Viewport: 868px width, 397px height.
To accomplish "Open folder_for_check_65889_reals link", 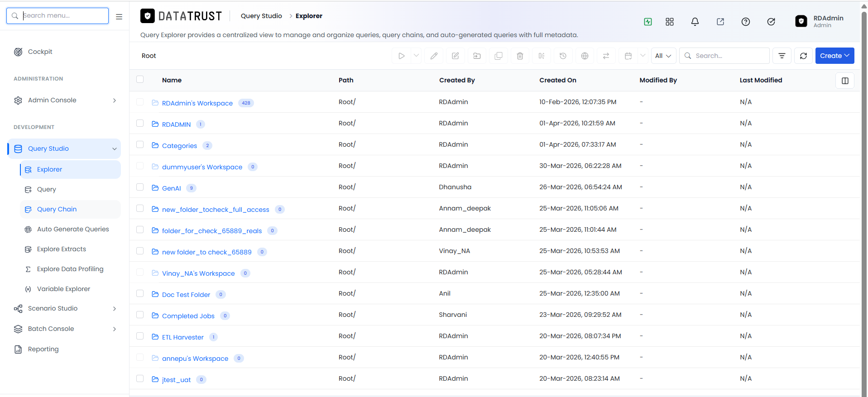I will [212, 231].
